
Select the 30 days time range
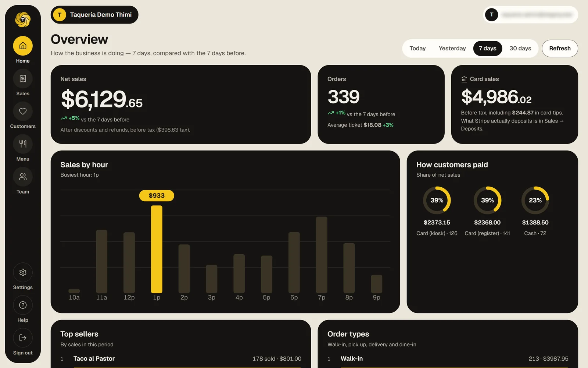point(520,48)
